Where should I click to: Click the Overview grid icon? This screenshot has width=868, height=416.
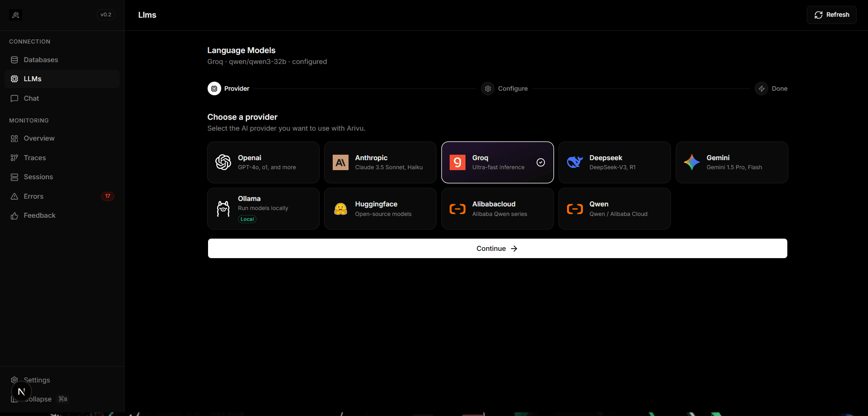pyautogui.click(x=15, y=138)
